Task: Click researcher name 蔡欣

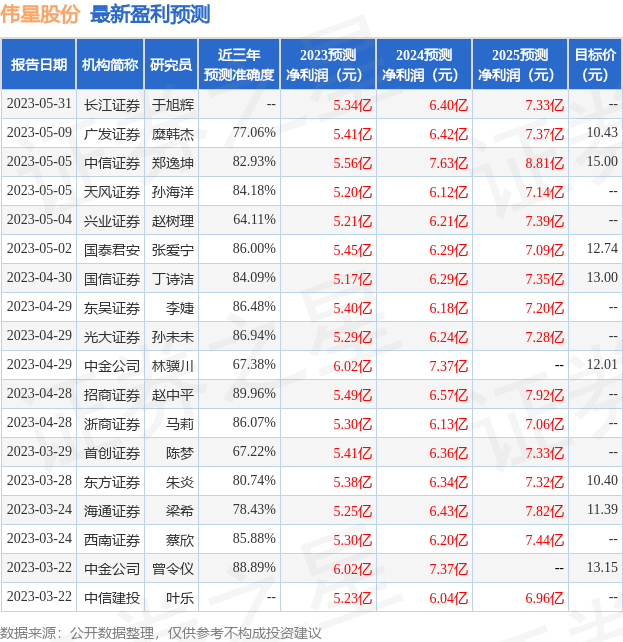Action: pos(180,541)
